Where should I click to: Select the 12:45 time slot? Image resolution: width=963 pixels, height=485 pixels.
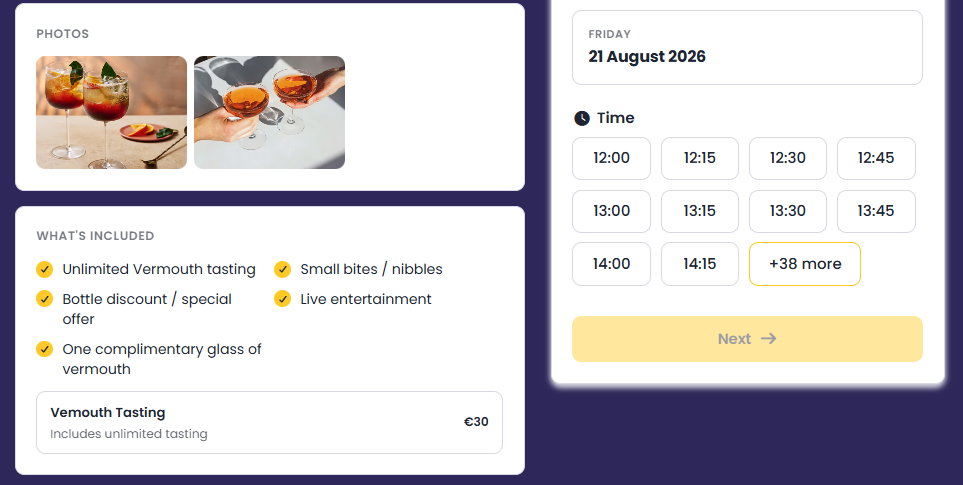tap(876, 158)
